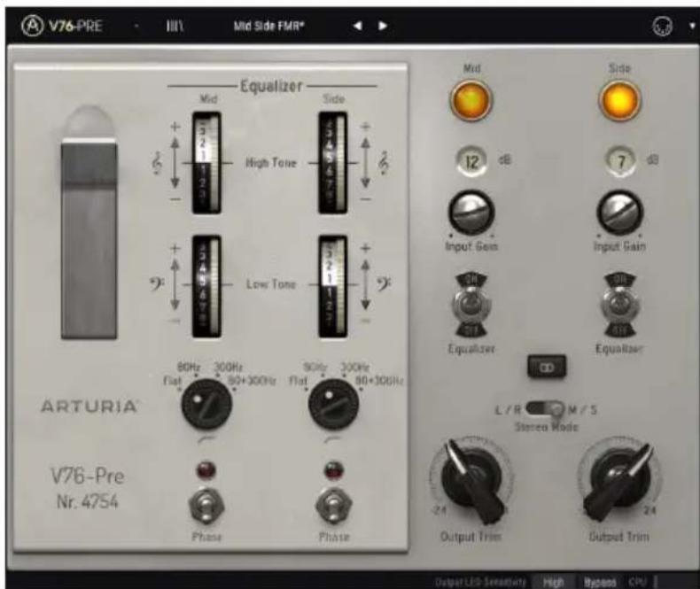The width and height of the screenshot is (700, 589).
Task: Click the Side filter Flat label
Action: 299,381
